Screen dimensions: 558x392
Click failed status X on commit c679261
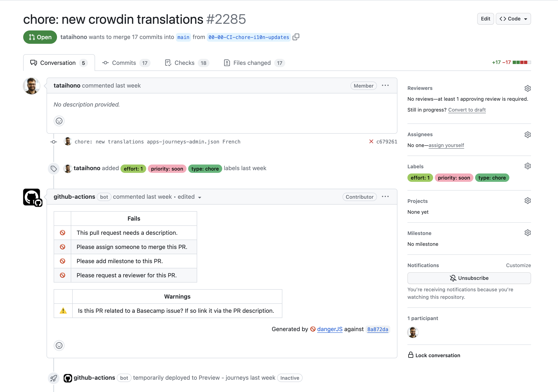click(371, 142)
